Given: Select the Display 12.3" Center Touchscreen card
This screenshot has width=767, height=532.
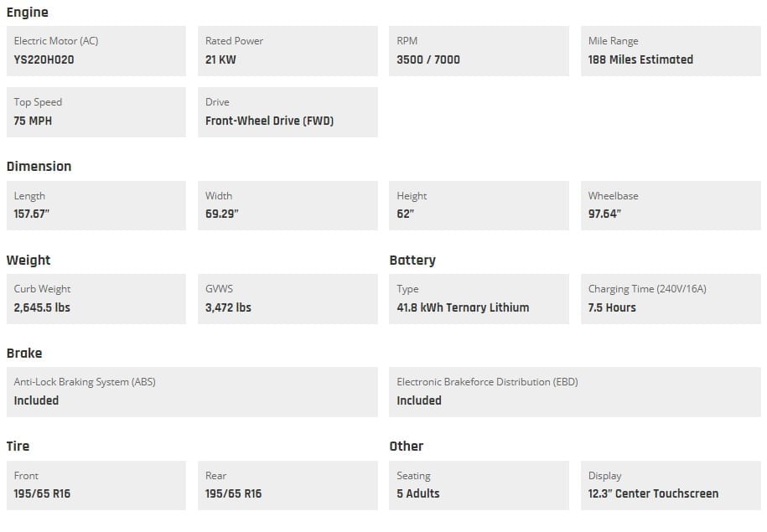Looking at the screenshot, I should pos(671,486).
